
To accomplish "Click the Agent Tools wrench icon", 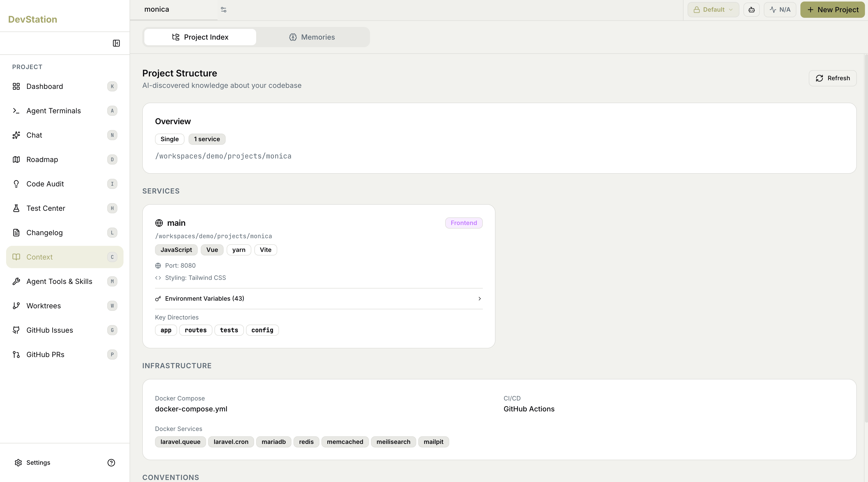I will click(x=16, y=281).
